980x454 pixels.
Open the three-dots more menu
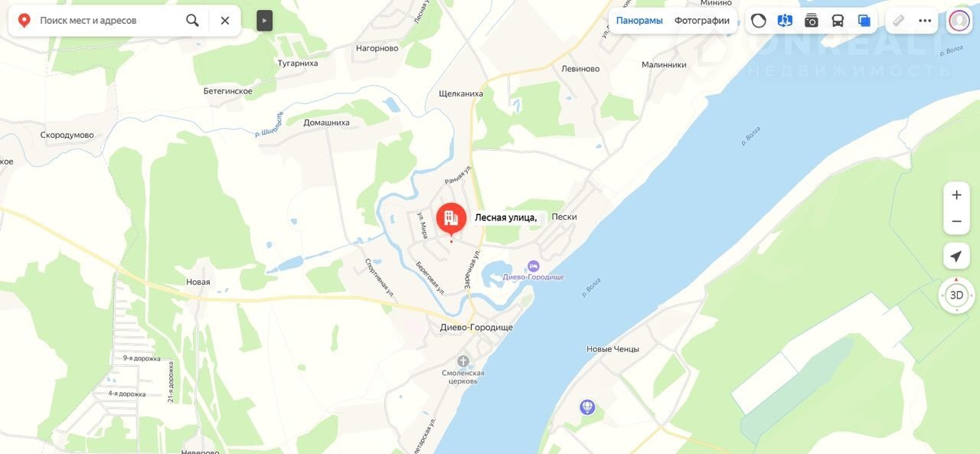pos(925,21)
